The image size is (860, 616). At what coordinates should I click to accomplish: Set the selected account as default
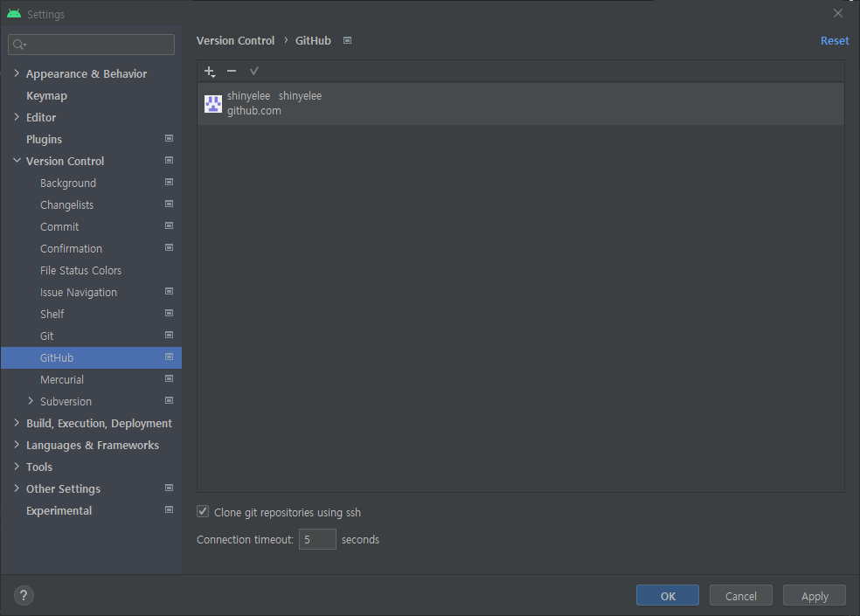click(x=254, y=72)
